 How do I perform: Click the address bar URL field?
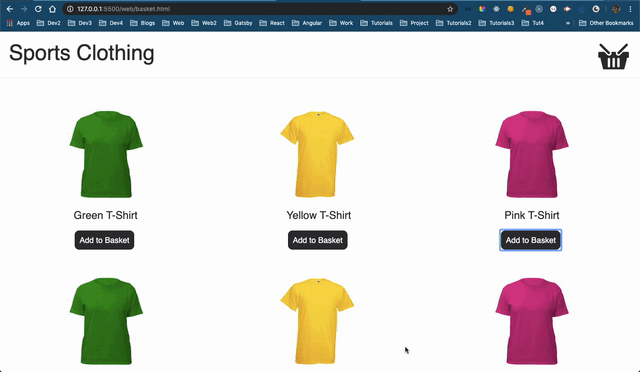pos(257,9)
